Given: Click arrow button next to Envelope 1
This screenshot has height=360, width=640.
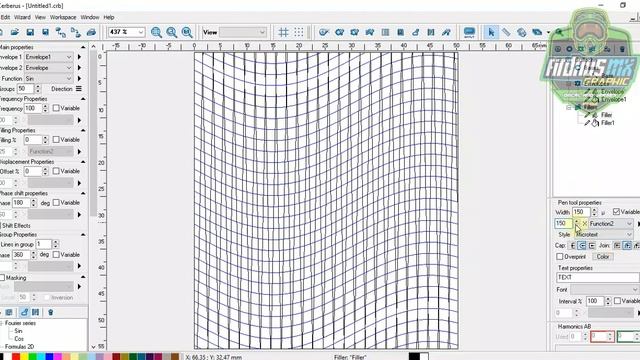Looking at the screenshot, I should pos(80,57).
